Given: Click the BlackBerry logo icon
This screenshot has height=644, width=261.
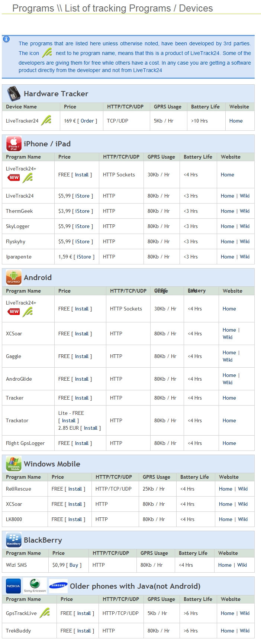Looking at the screenshot, I should 14,540.
